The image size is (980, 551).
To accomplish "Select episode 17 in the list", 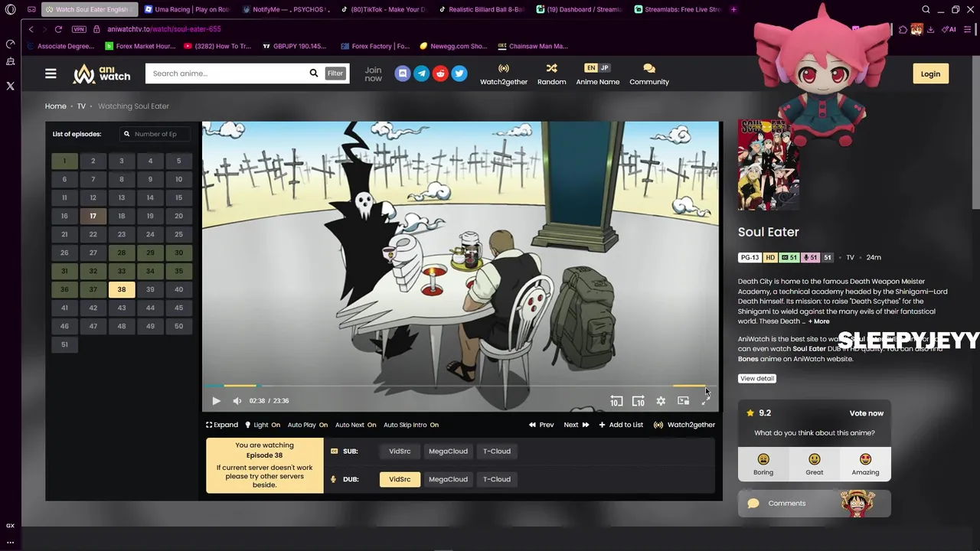I will coord(93,216).
